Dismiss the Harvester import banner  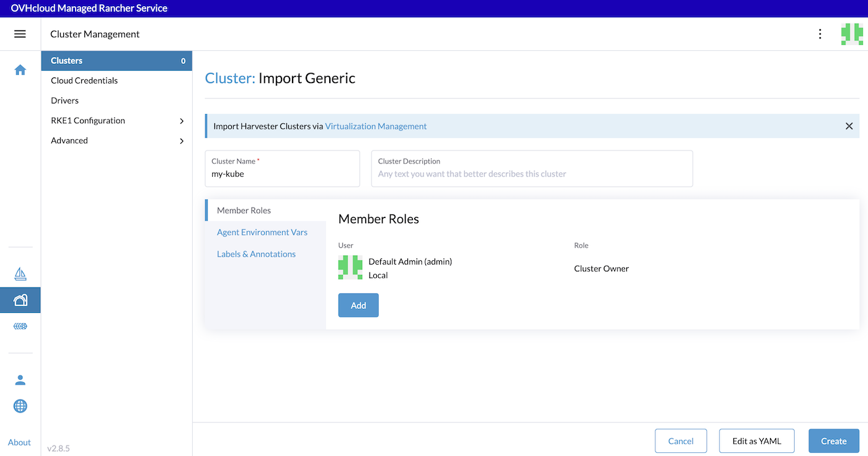(x=849, y=126)
